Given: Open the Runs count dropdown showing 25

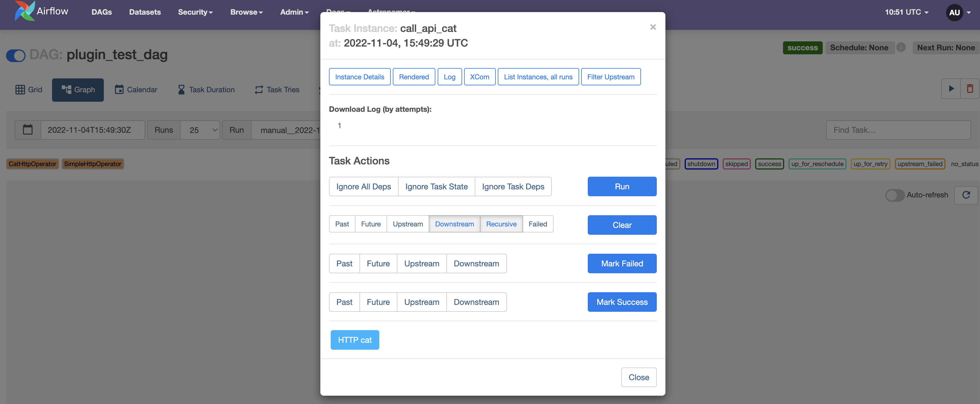Looking at the screenshot, I should [x=200, y=130].
